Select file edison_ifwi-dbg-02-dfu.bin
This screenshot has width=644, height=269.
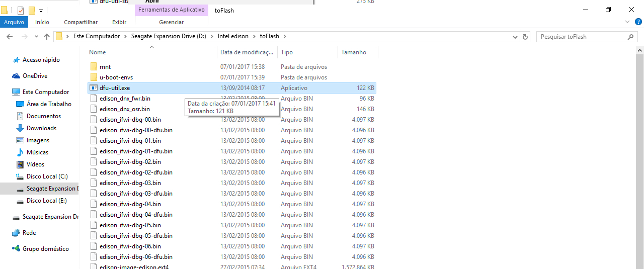136,172
